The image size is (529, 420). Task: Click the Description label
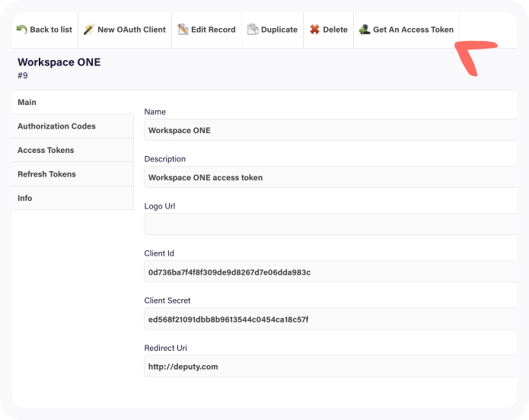click(164, 159)
